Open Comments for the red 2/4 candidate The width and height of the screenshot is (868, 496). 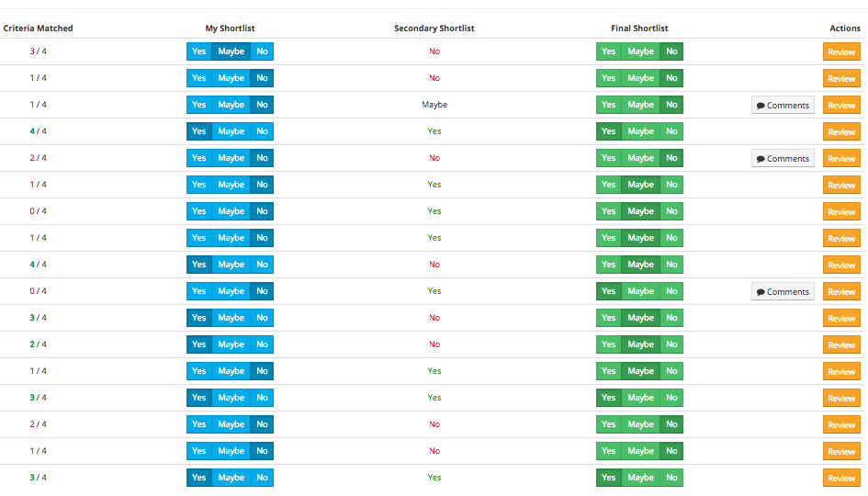(783, 158)
